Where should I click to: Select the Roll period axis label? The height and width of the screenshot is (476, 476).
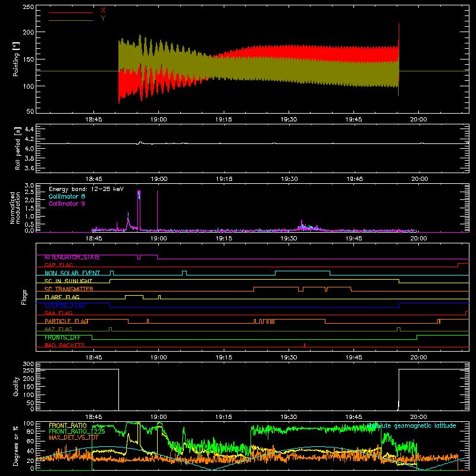17,148
